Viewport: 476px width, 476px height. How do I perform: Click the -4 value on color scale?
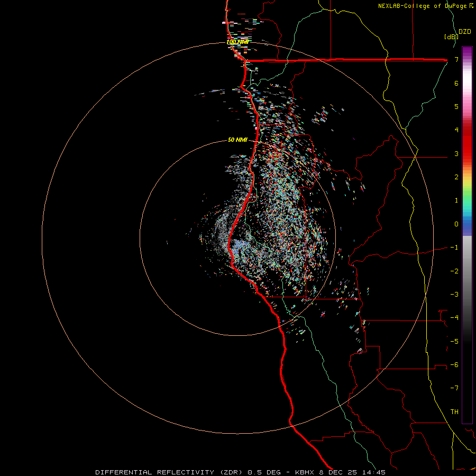[454, 318]
